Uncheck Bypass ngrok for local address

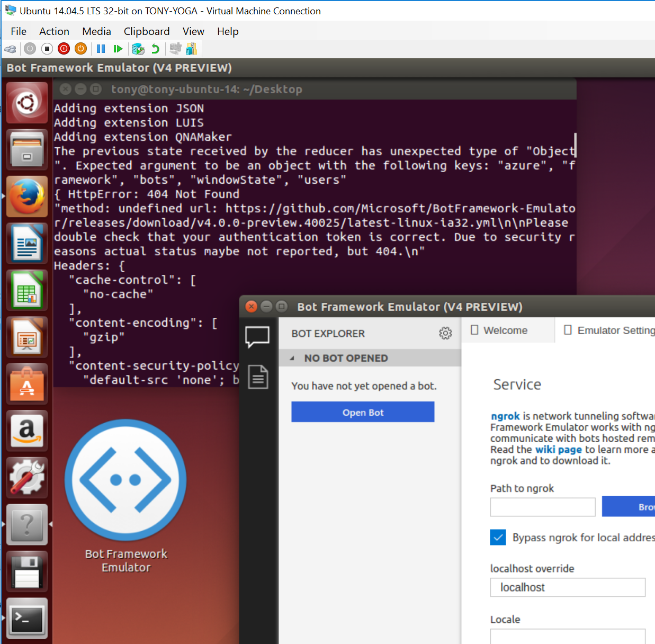coord(498,537)
